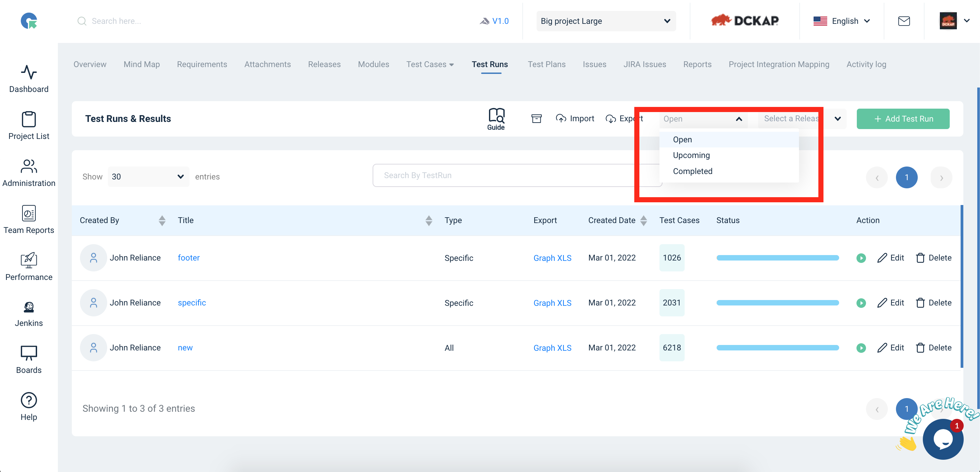Screen dimensions: 980x472
Task: Run the specific test run
Action: pyautogui.click(x=861, y=303)
